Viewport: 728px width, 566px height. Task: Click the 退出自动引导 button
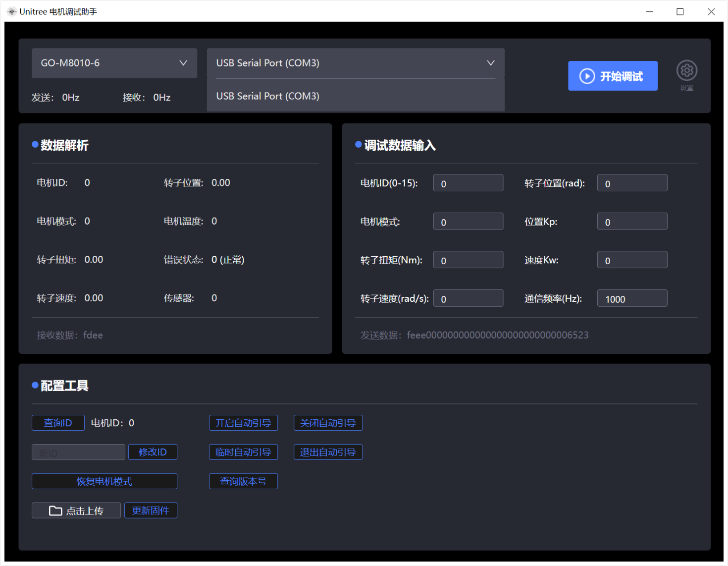pos(328,452)
